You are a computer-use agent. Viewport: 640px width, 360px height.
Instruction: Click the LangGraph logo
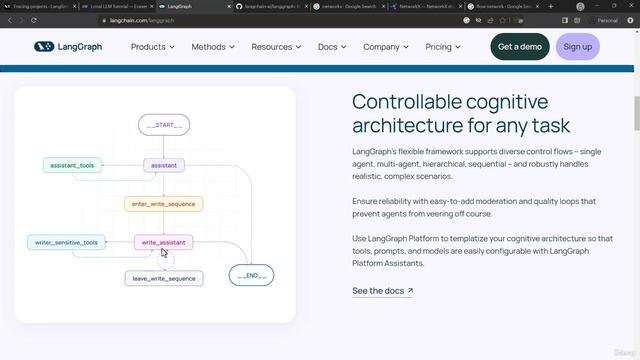(x=68, y=47)
